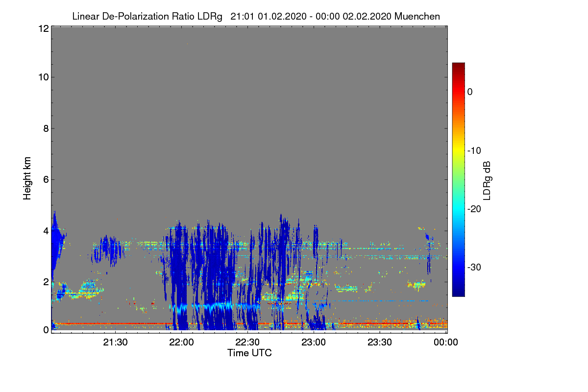Image resolution: width=588 pixels, height=392 pixels.
Task: Click the height tick label 12
Action: coord(43,29)
